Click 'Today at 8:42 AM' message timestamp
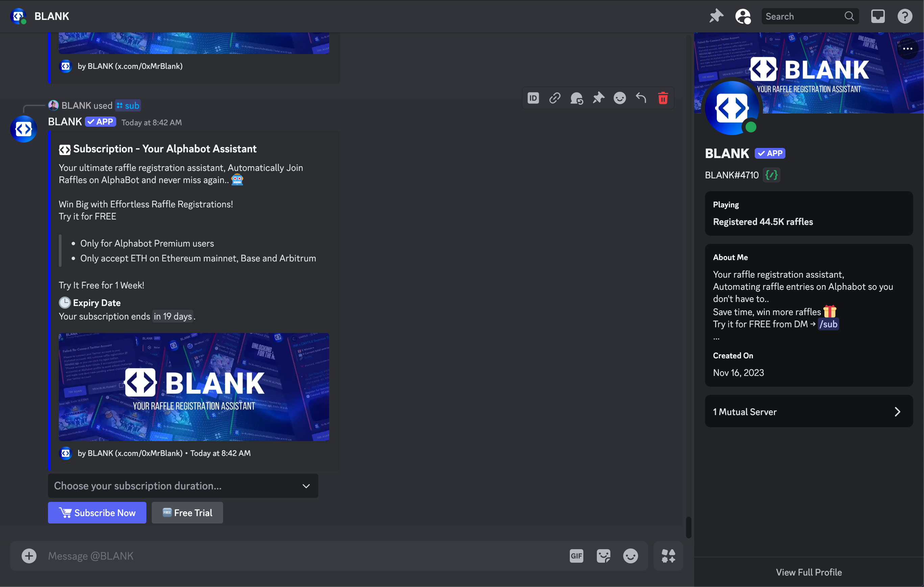The width and height of the screenshot is (924, 587). click(x=151, y=122)
